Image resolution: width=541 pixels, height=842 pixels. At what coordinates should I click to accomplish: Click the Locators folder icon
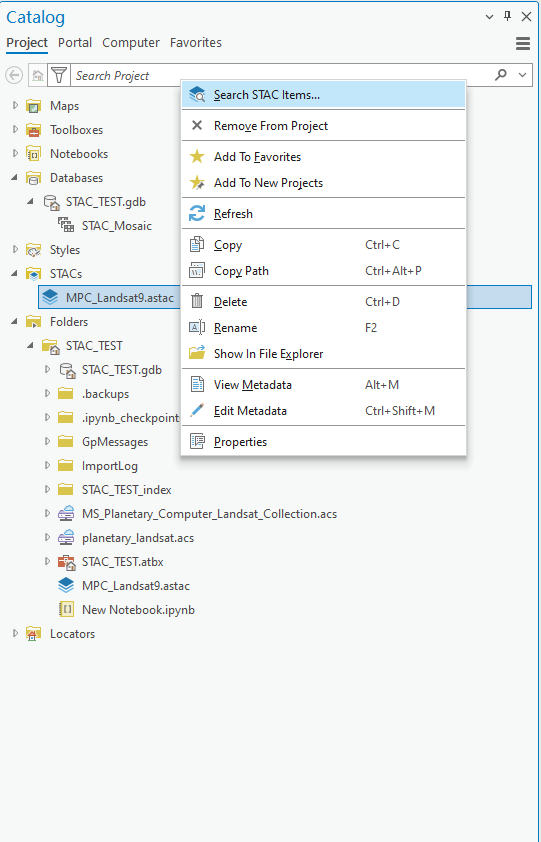[34, 634]
